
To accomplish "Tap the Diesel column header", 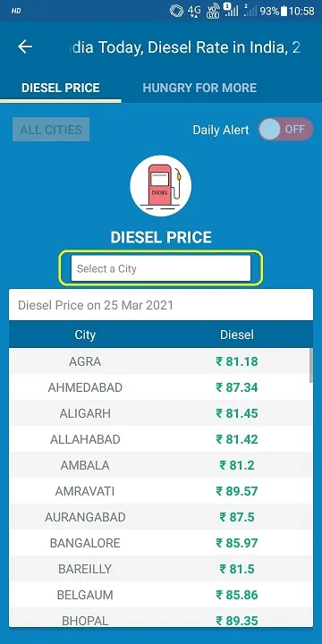I will (237, 335).
